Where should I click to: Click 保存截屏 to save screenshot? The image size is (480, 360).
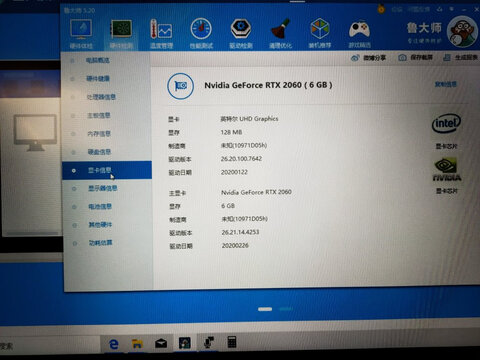415,58
